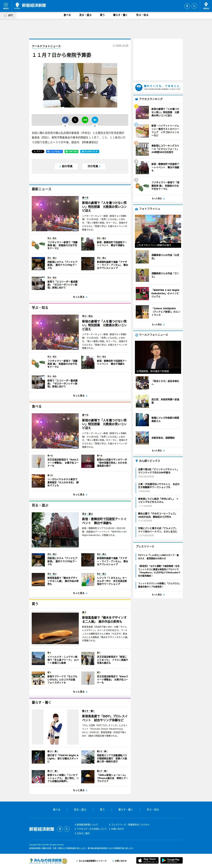Open the MENU hamburger icon
Image resolution: width=212 pixels, height=868 pixels.
click(6, 6)
